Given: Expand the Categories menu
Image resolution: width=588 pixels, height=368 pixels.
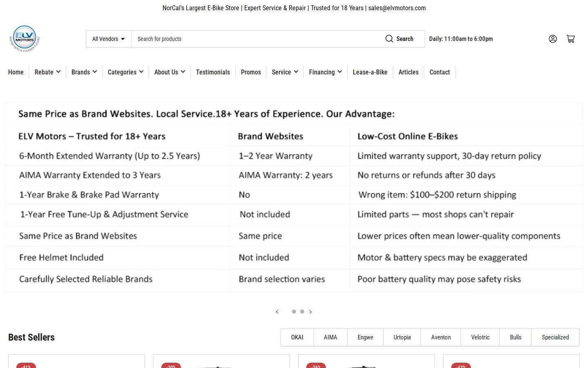Looking at the screenshot, I should point(125,72).
